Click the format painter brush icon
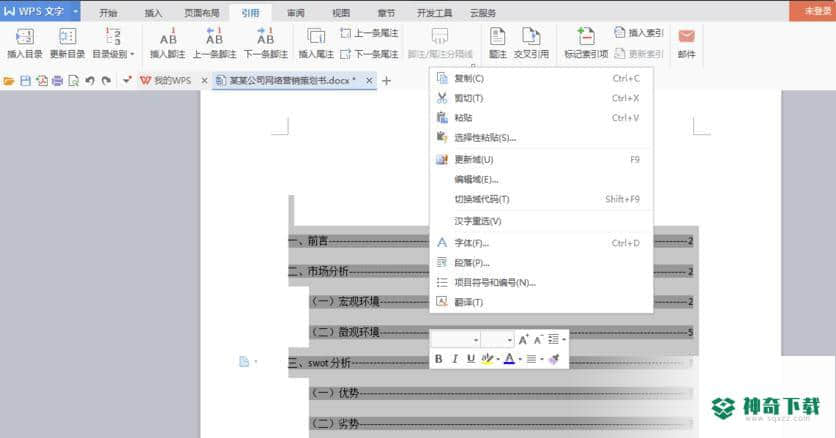836x438 pixels. (x=554, y=359)
